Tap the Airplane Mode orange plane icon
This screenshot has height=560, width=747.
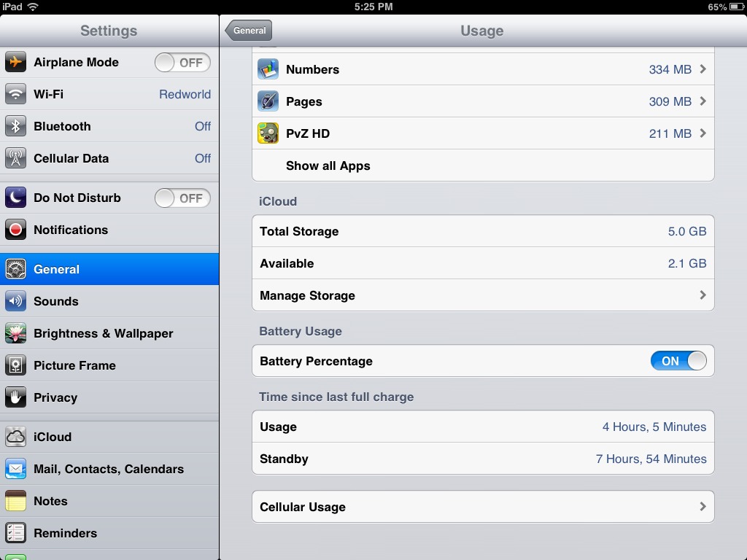pos(15,62)
